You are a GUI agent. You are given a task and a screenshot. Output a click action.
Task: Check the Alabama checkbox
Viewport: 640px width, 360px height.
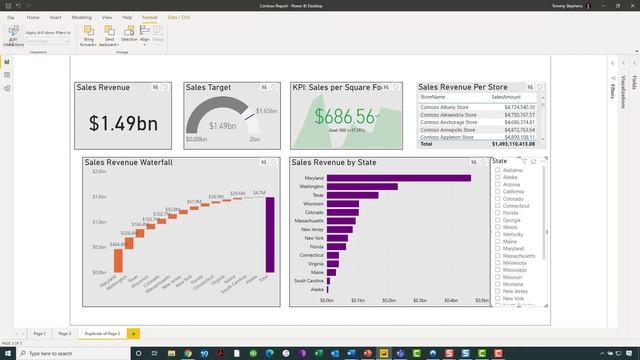click(498, 170)
